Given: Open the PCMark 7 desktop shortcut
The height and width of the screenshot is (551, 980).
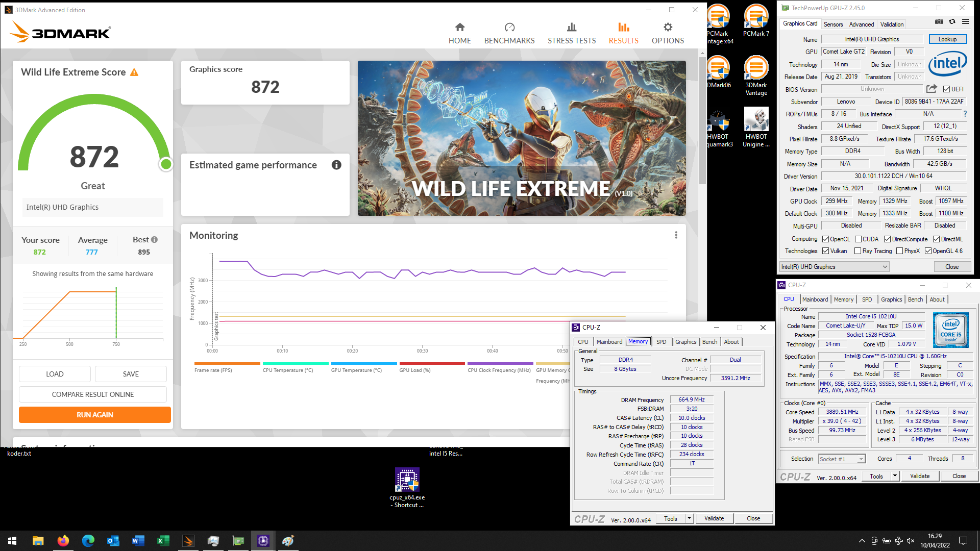Looking at the screenshot, I should coord(756,20).
